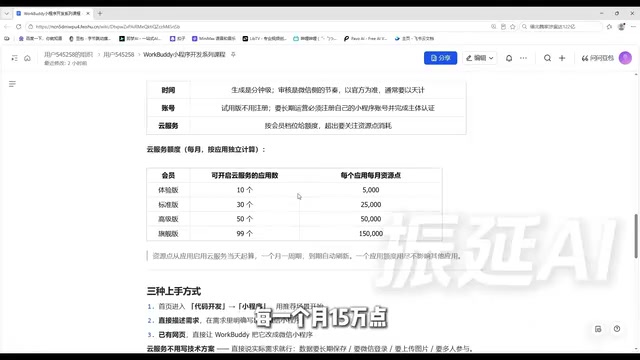This screenshot has height=360, width=640.
Task: Click the WorkBuddy小程序开发系列课程 breadcrumb title
Action: pyautogui.click(x=184, y=54)
